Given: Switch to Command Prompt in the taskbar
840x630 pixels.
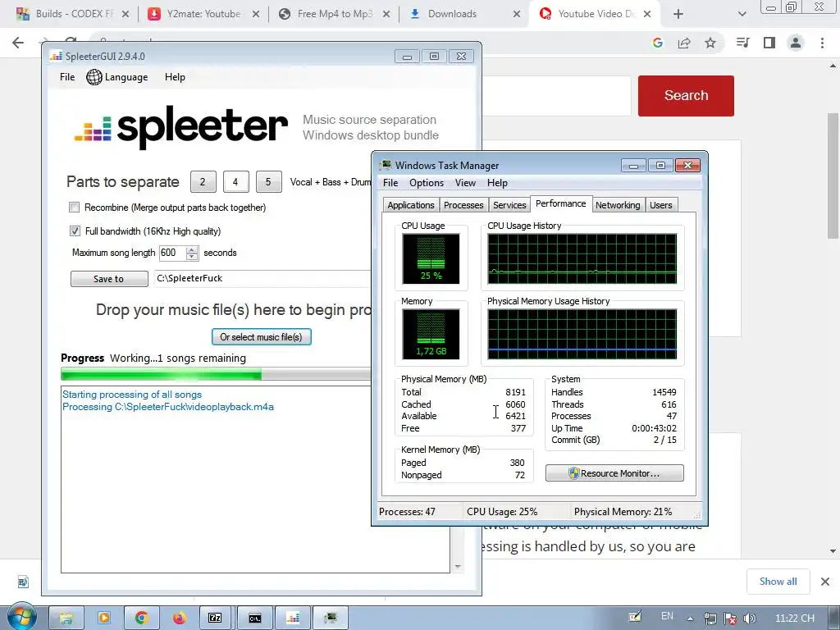Looking at the screenshot, I should (255, 619).
